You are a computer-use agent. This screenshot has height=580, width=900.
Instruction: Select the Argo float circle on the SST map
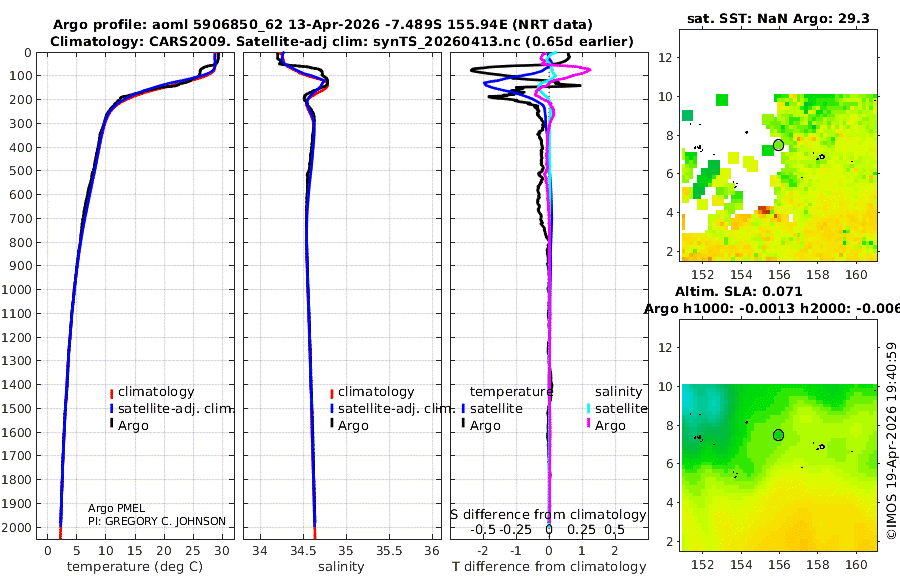pyautogui.click(x=778, y=145)
